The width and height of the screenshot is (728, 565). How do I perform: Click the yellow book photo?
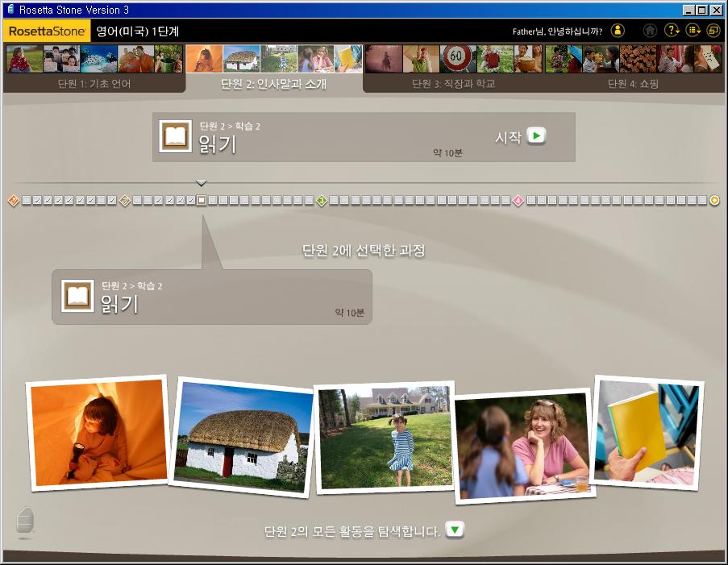[x=648, y=433]
